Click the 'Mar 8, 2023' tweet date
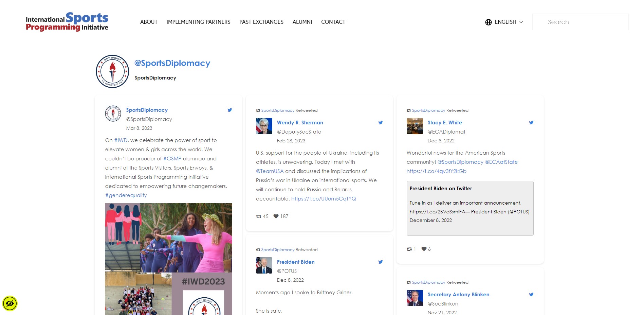644x315 pixels. (x=139, y=128)
